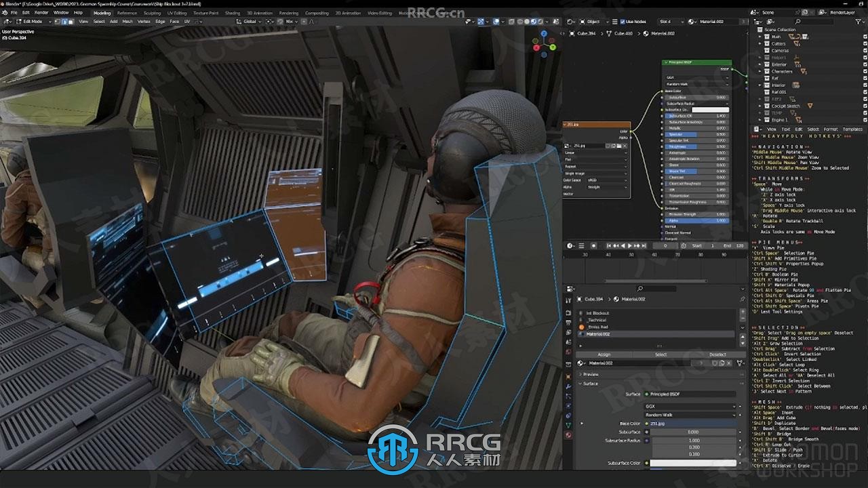Screen dimensions: 868x488
Task: Click the viewport navigation axis gizmo
Action: 544,43
